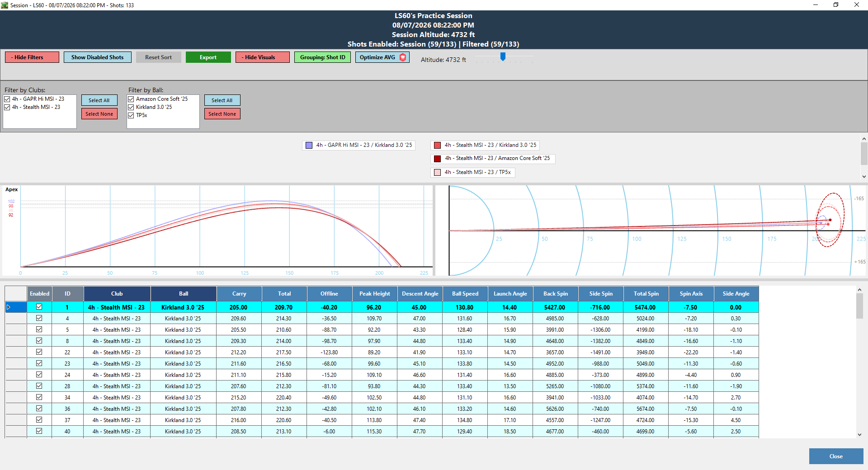Sort table by Side Spin column

click(601, 294)
